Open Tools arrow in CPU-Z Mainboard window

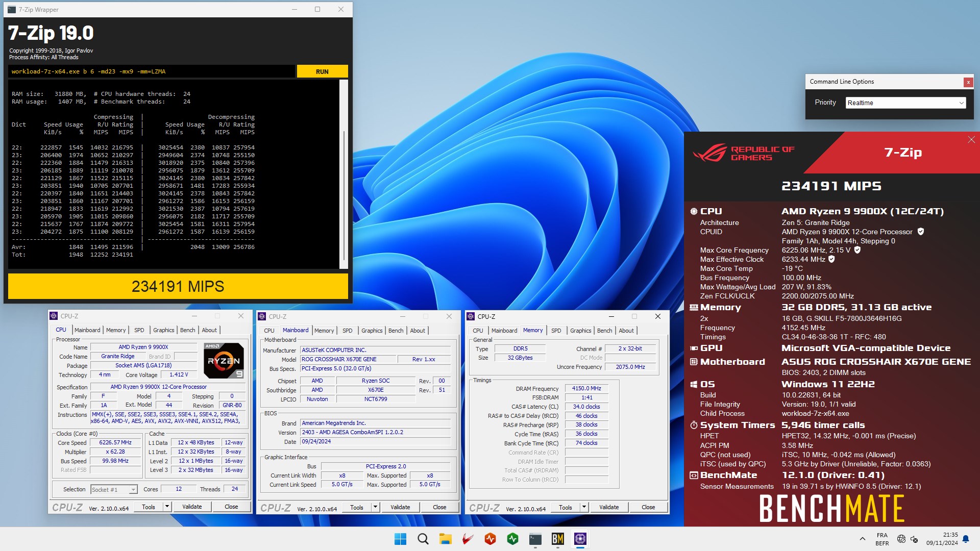[x=375, y=507]
